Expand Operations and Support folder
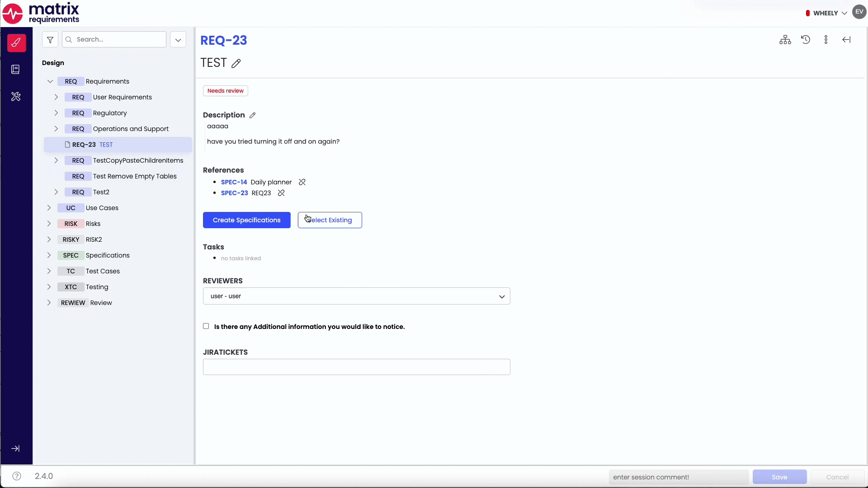868x488 pixels. click(56, 129)
